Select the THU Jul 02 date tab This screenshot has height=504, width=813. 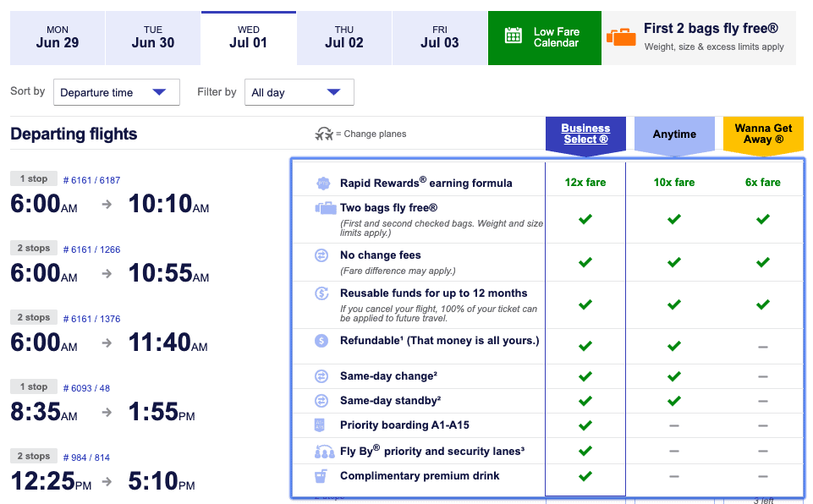[x=344, y=38]
